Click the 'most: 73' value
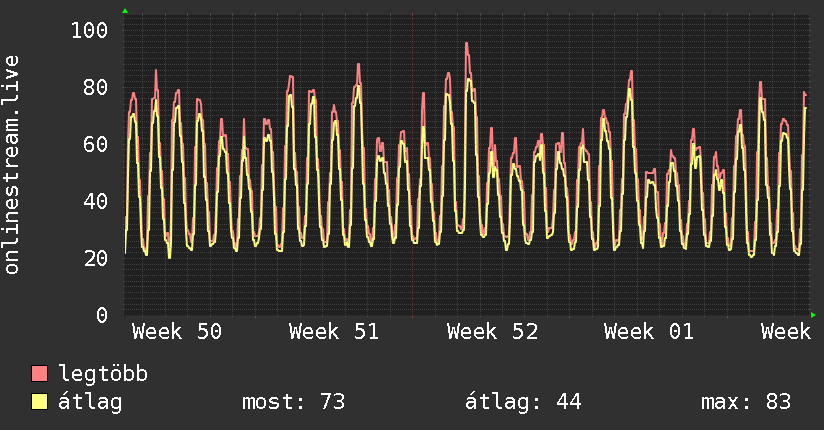This screenshot has width=824, height=430. click(293, 402)
